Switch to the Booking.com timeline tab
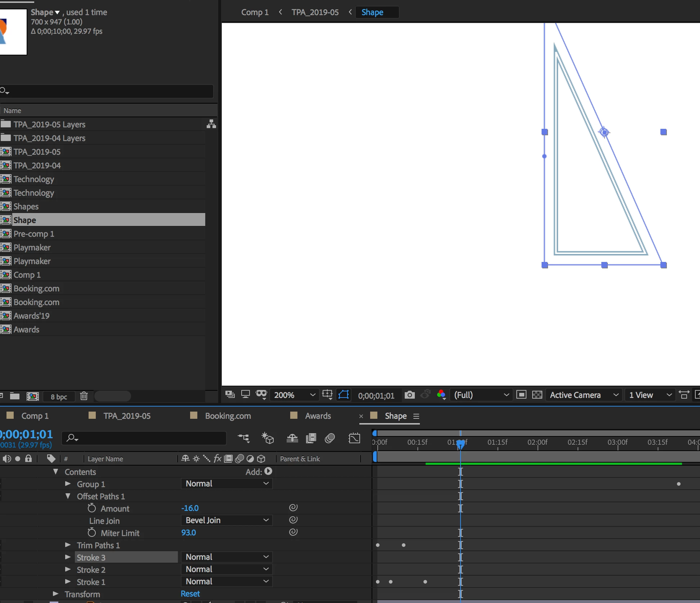The image size is (700, 603). click(228, 416)
